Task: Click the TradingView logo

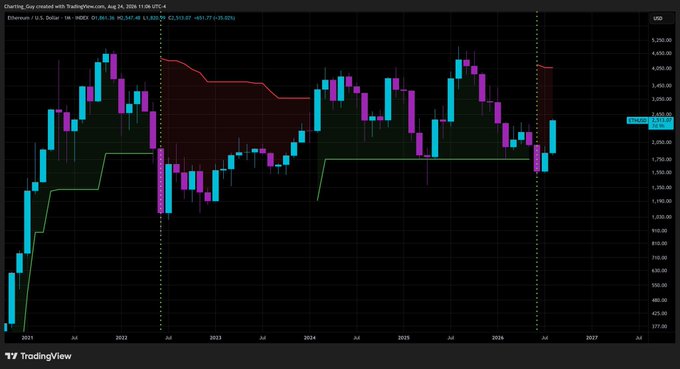Action: pos(38,356)
